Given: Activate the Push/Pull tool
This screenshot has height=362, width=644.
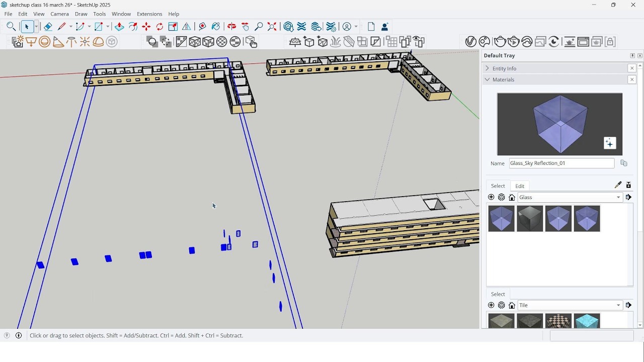Looking at the screenshot, I should (119, 27).
